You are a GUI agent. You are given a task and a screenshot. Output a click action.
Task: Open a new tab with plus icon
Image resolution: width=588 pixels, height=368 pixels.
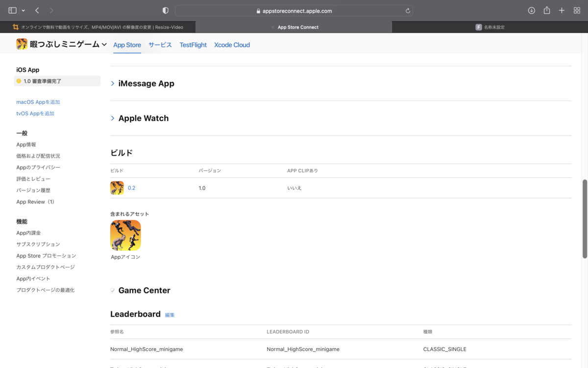562,10
